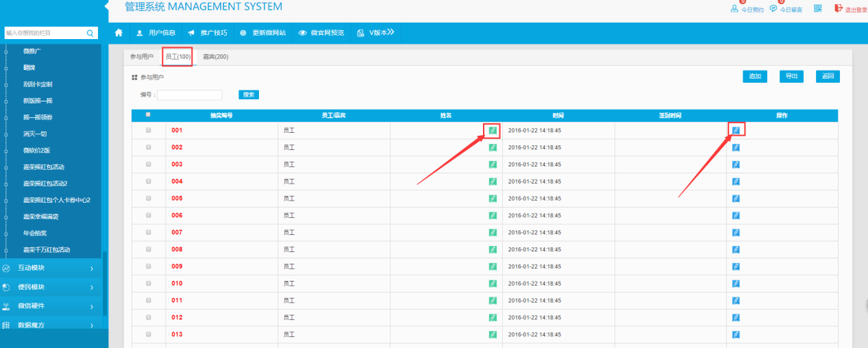Click the green name edit icon for row 005
This screenshot has height=348, width=868.
coord(493,199)
